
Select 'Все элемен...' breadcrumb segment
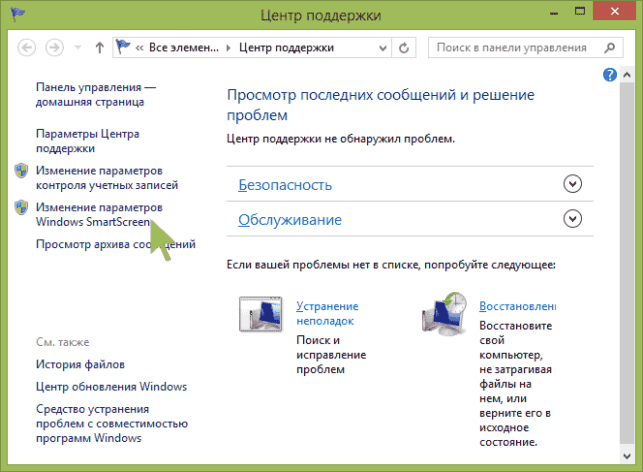184,48
